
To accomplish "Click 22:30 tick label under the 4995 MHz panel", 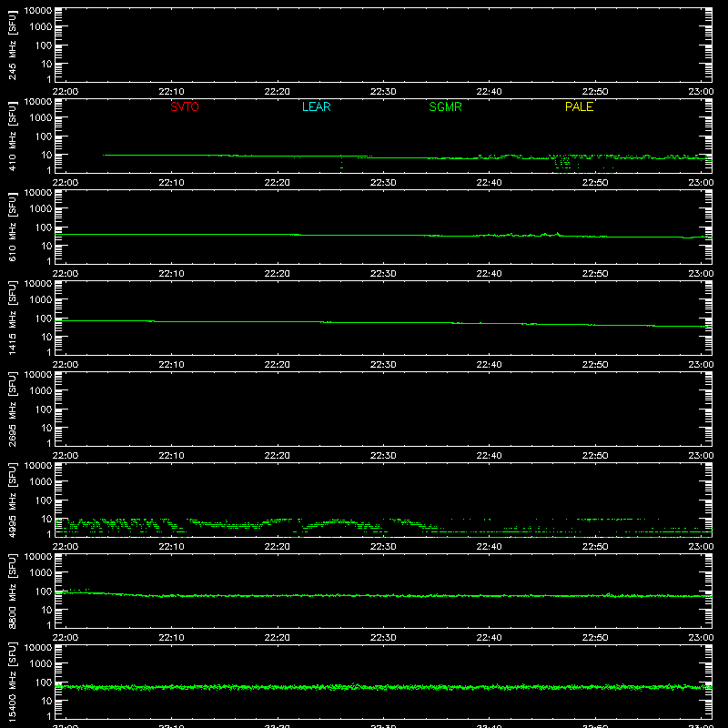I will point(383,547).
